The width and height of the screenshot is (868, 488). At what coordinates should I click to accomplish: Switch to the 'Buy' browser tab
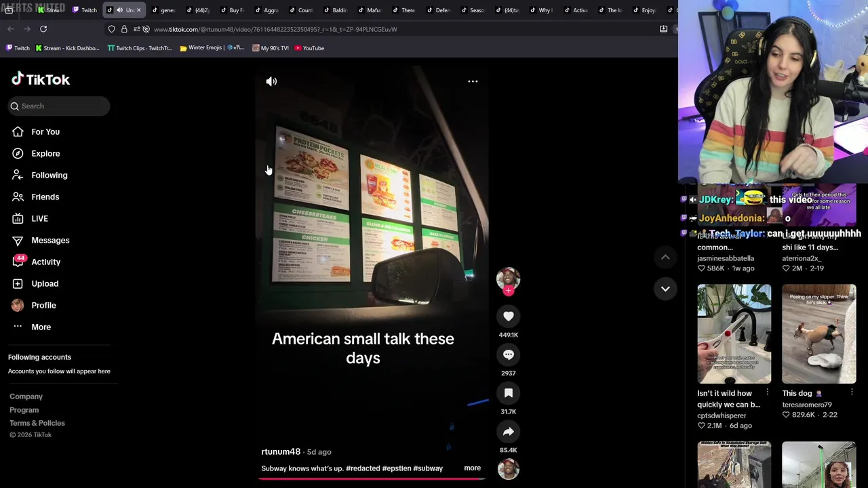[232, 10]
